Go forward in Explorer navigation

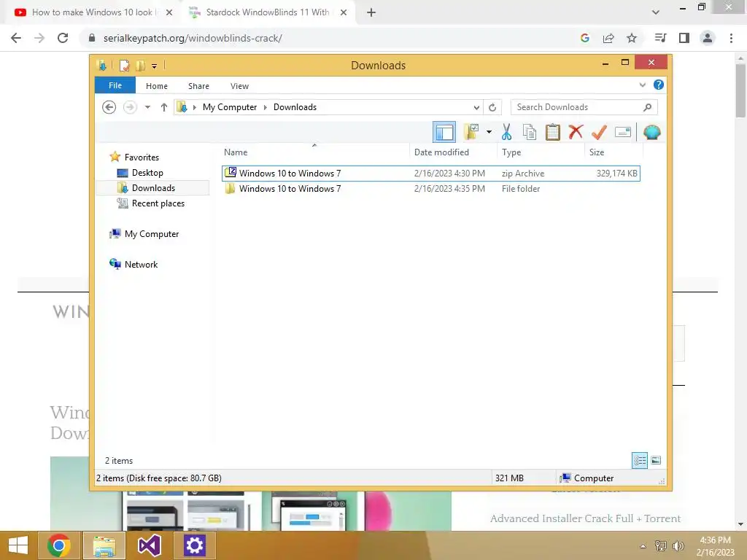[x=130, y=107]
